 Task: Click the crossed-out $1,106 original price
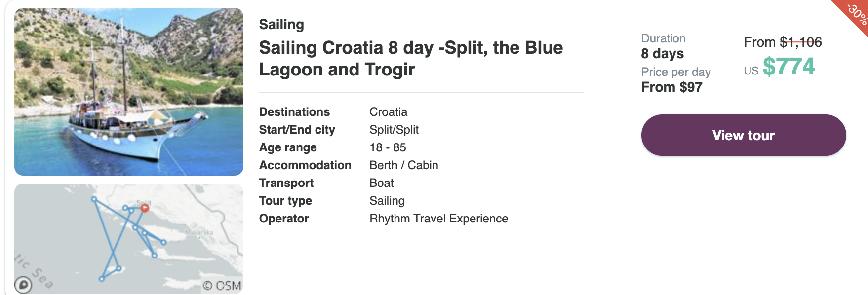800,42
